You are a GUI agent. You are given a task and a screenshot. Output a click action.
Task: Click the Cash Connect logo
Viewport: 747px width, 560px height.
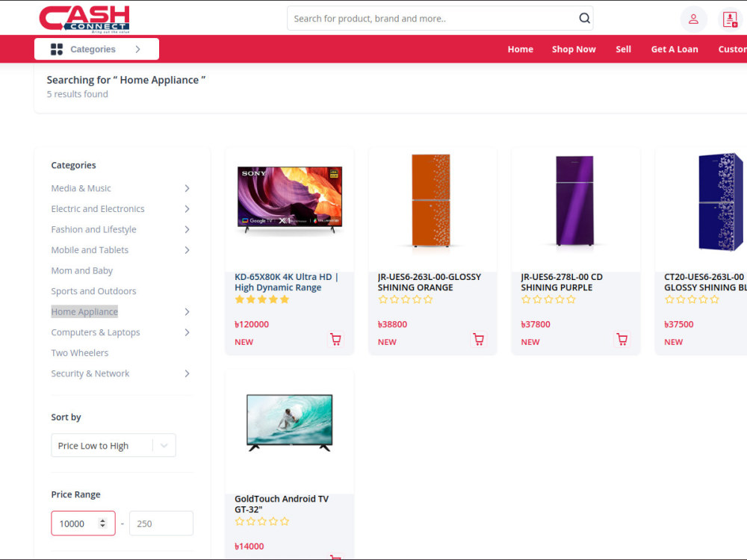pyautogui.click(x=84, y=19)
